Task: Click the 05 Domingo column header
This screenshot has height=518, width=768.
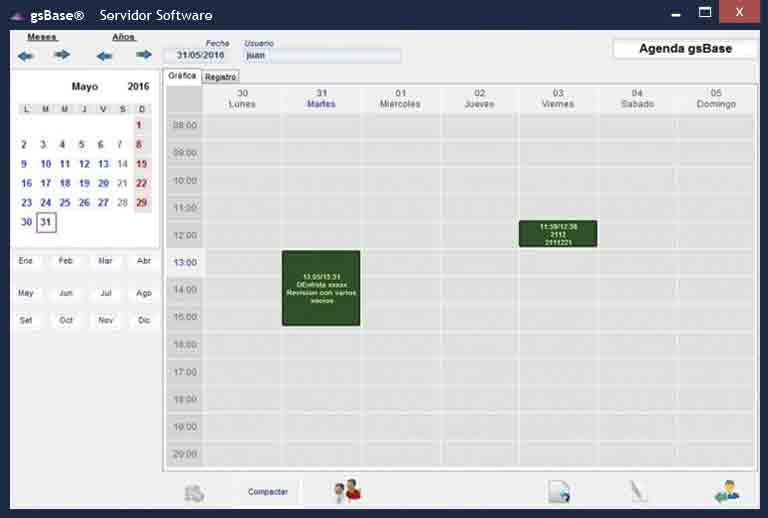Action: point(716,99)
